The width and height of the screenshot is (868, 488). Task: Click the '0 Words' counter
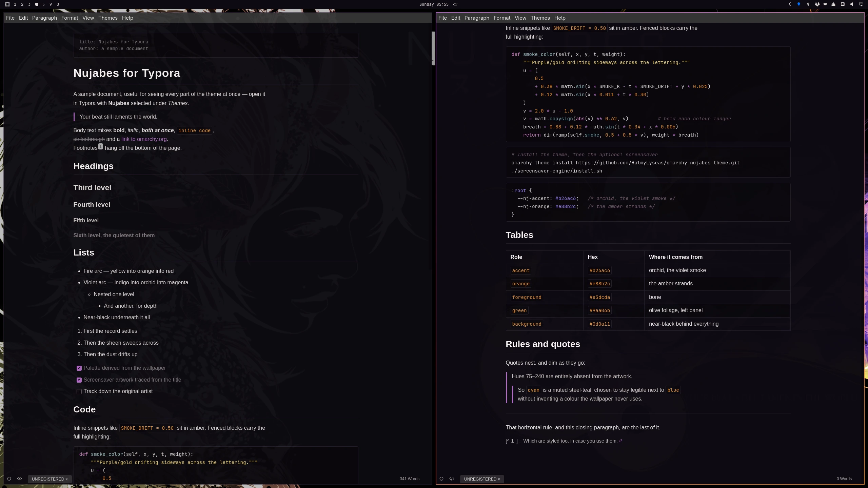(x=844, y=479)
